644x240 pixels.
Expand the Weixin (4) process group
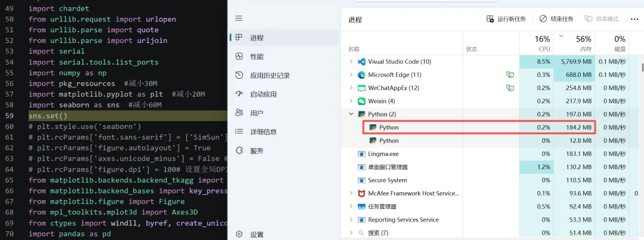[351, 101]
